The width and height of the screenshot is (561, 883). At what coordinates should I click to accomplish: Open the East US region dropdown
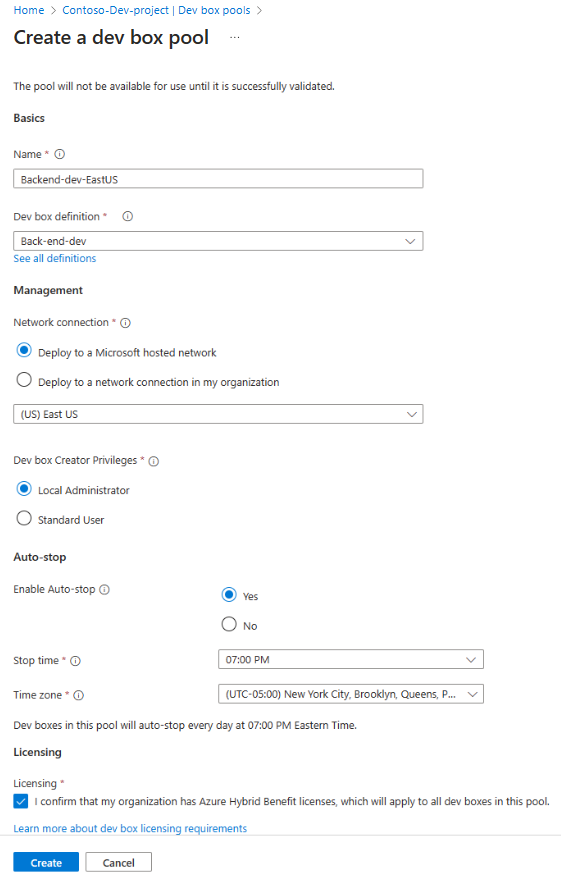[218, 414]
